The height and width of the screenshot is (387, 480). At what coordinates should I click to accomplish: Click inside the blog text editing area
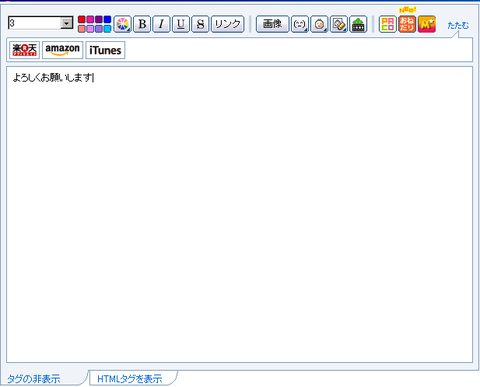tap(239, 214)
